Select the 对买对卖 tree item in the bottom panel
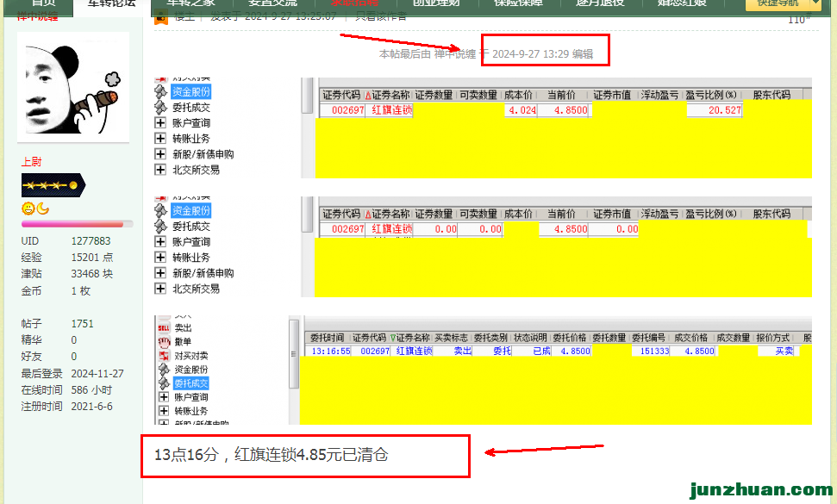The image size is (837, 504). click(x=191, y=356)
